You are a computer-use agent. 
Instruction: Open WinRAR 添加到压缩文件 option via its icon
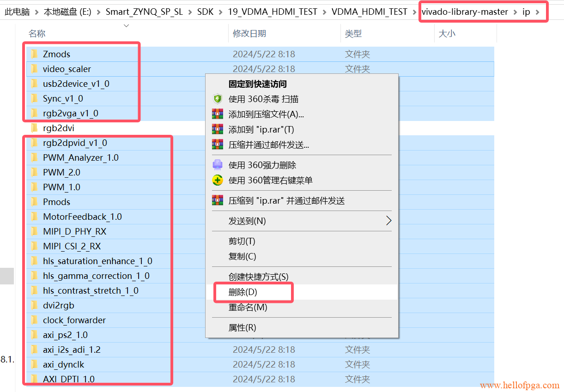click(217, 114)
